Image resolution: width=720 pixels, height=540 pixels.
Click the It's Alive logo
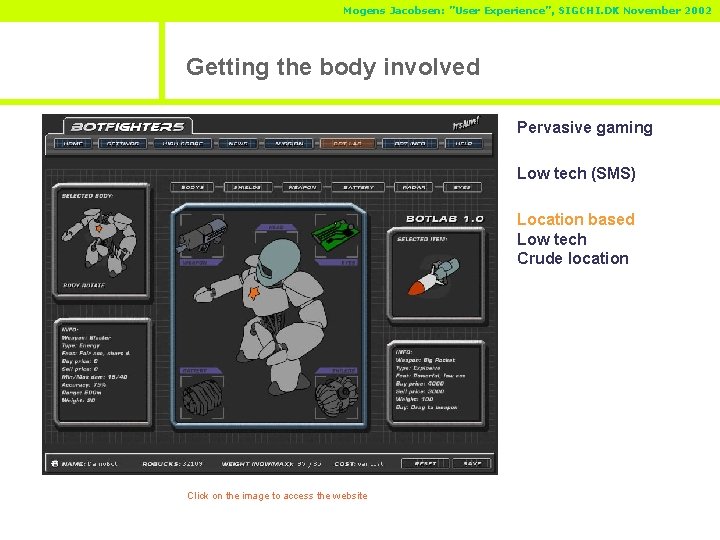point(466,123)
